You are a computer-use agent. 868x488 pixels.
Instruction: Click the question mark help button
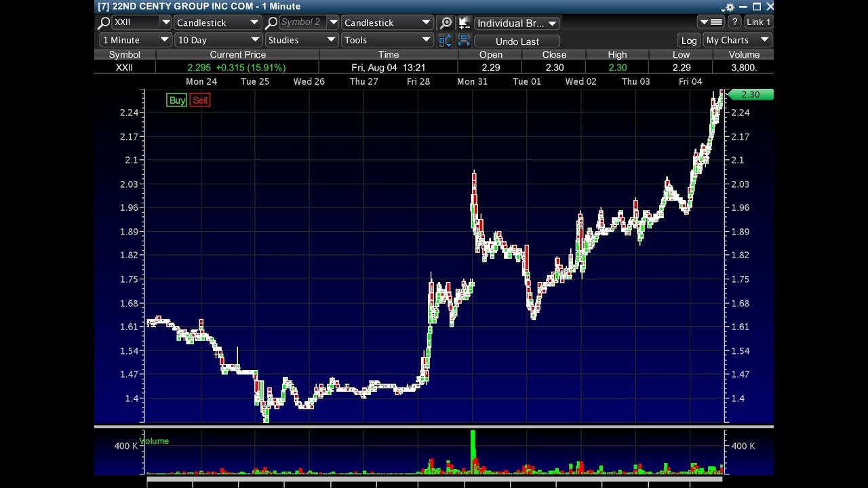[734, 22]
